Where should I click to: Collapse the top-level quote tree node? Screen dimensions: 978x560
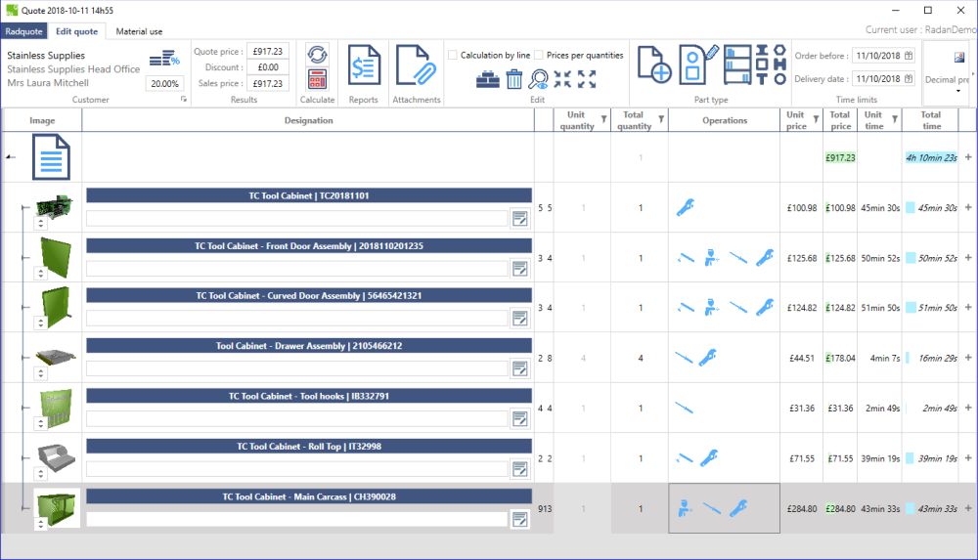[x=10, y=157]
